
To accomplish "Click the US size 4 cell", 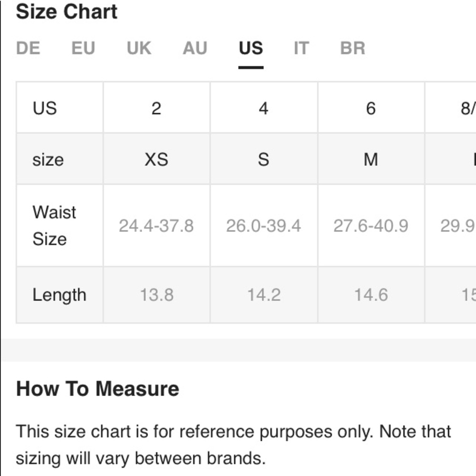I will pos(263,109).
